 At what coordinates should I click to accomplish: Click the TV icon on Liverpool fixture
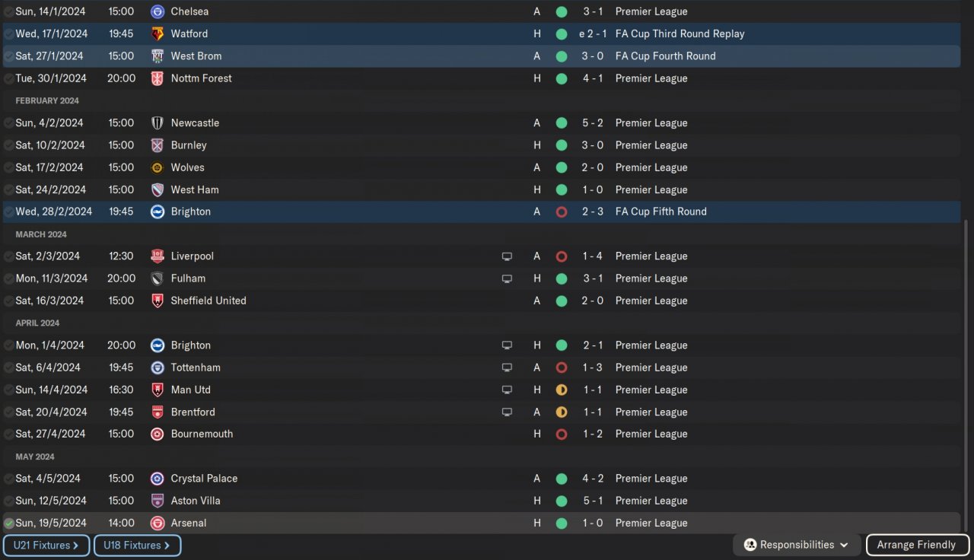click(507, 256)
